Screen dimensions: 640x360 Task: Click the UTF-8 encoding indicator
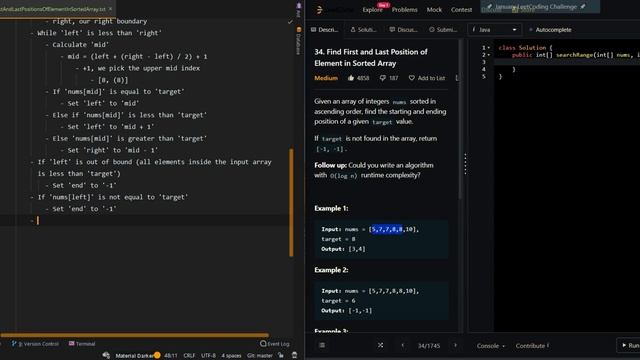pos(208,355)
